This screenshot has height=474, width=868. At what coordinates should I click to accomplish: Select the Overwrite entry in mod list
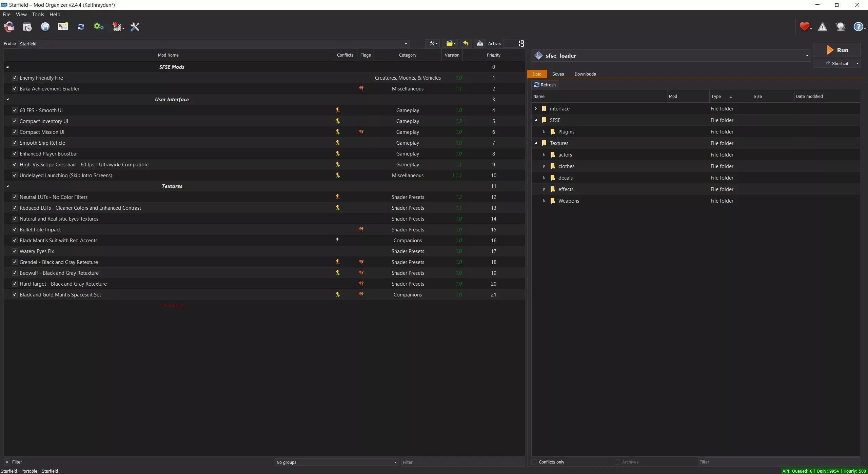(x=172, y=305)
